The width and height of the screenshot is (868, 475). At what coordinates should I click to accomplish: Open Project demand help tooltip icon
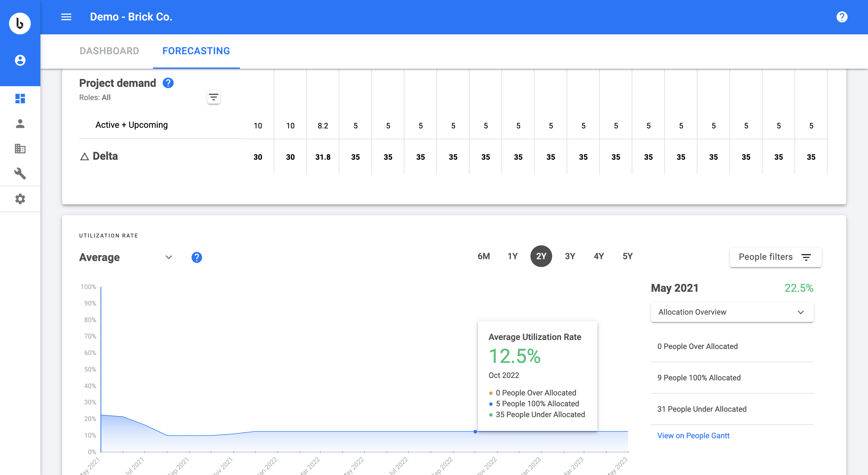(168, 83)
